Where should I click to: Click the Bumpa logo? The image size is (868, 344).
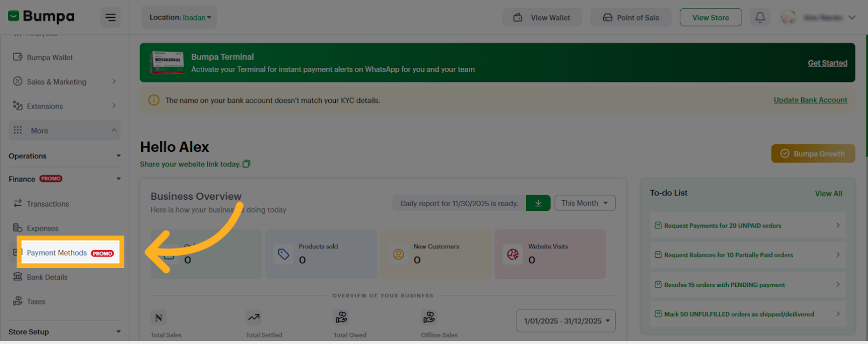[x=41, y=17]
